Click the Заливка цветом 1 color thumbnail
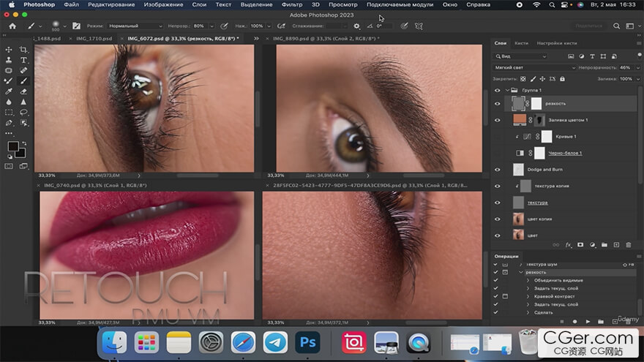This screenshot has height=362, width=644. pos(520,120)
